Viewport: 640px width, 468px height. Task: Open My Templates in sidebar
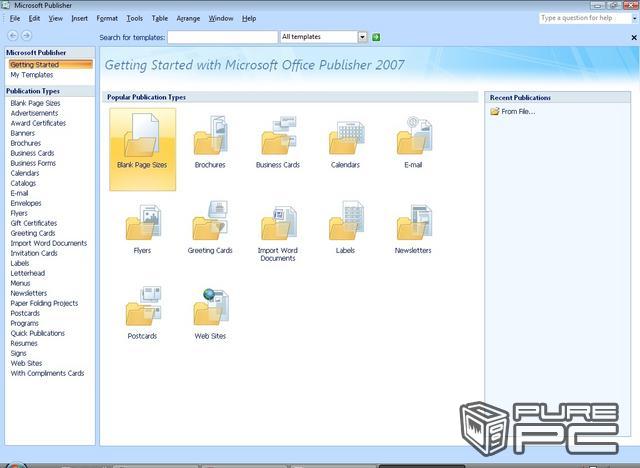point(32,75)
